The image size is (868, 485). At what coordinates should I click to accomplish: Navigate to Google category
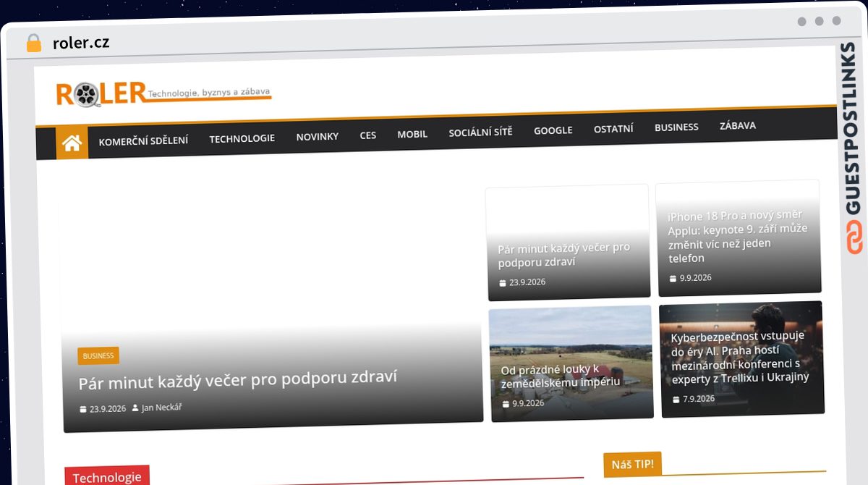553,130
